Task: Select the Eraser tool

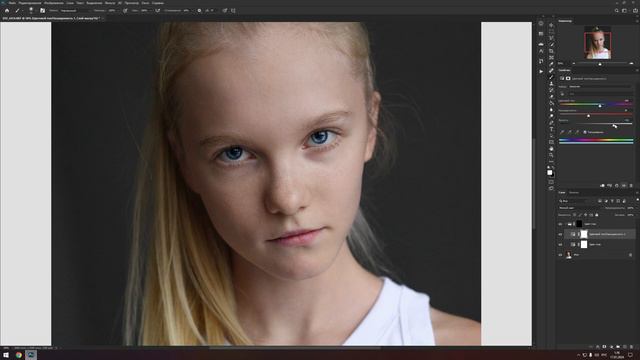Action: (551, 97)
